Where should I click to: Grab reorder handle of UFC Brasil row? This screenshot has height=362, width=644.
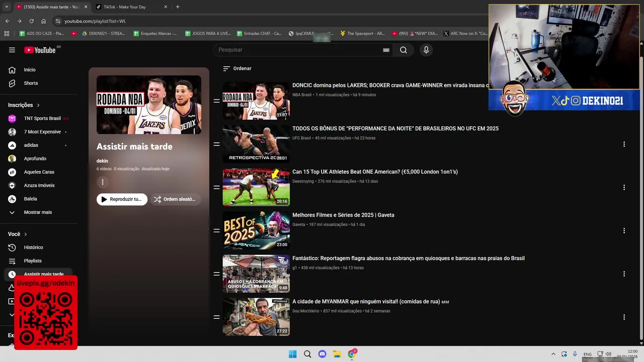[x=216, y=144]
